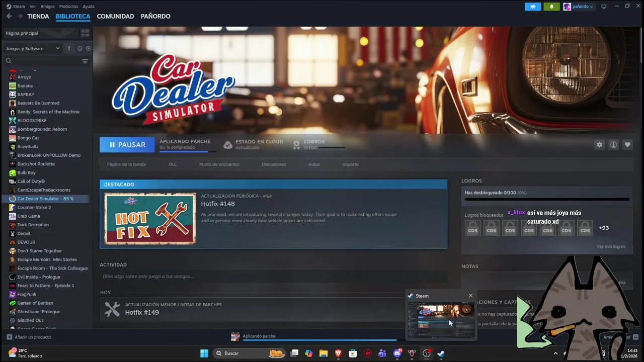Screen dimensions: 644x362
Task: Open the green notifications bell
Action: tap(551, 7)
